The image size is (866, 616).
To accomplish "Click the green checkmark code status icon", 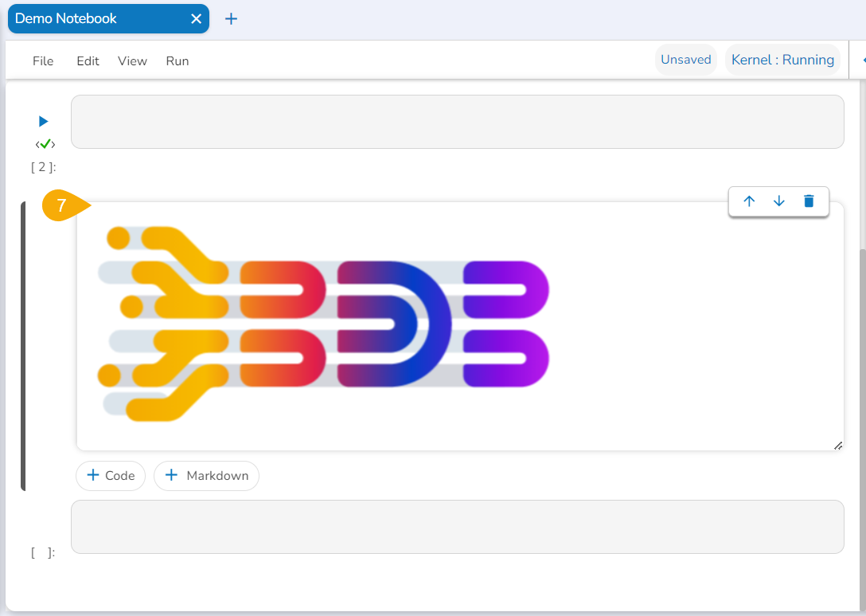I will (45, 144).
